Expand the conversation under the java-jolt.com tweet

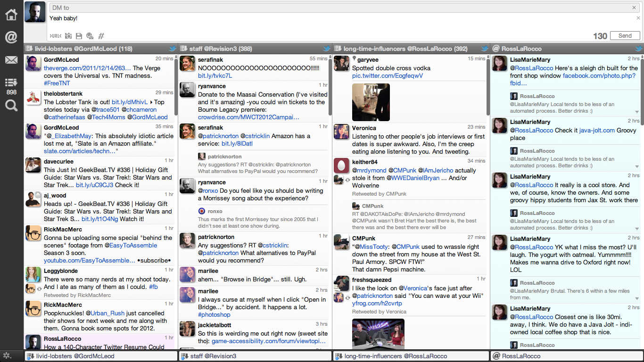tap(637, 167)
